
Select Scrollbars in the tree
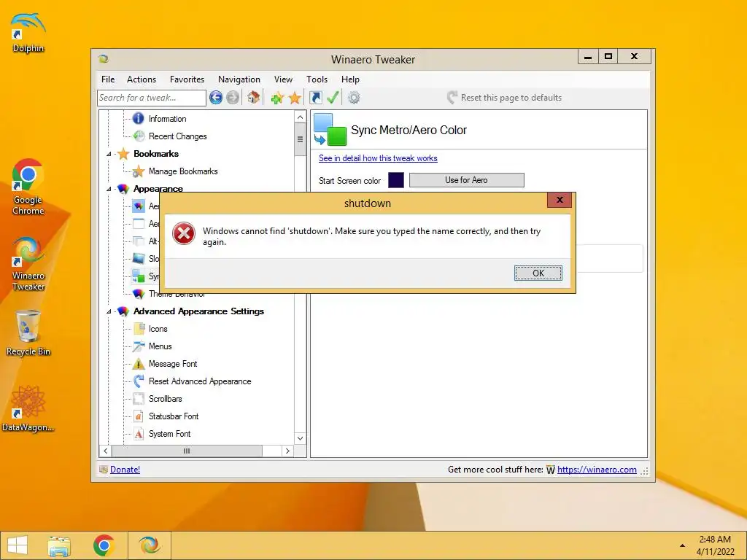[165, 399]
